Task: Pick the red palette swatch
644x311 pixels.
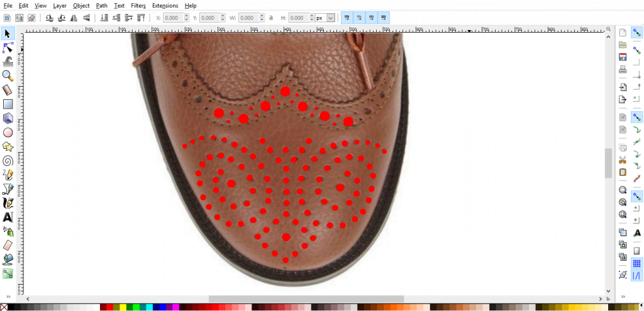Action: pos(109,307)
